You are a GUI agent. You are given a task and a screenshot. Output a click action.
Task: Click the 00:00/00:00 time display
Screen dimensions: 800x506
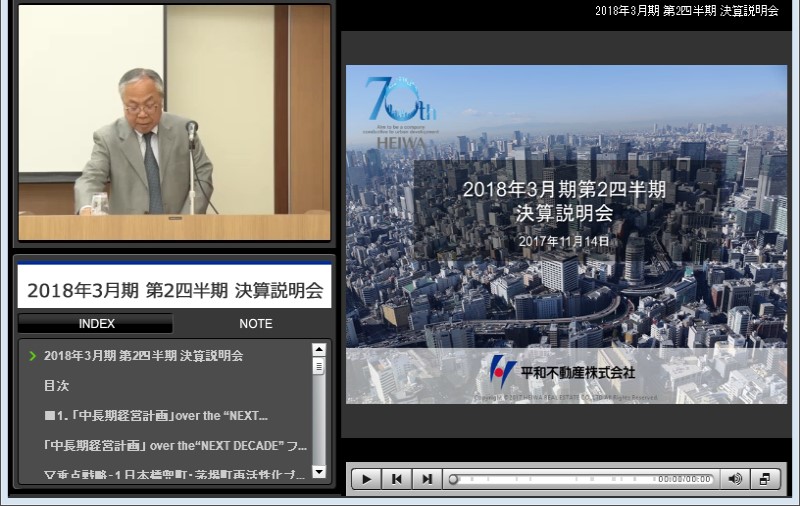(x=684, y=479)
